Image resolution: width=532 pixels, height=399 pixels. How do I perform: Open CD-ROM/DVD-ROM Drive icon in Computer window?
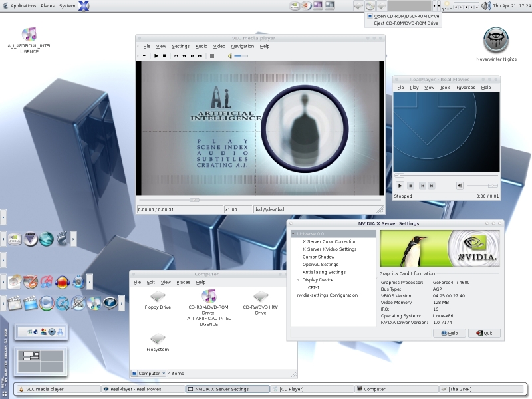coord(209,307)
